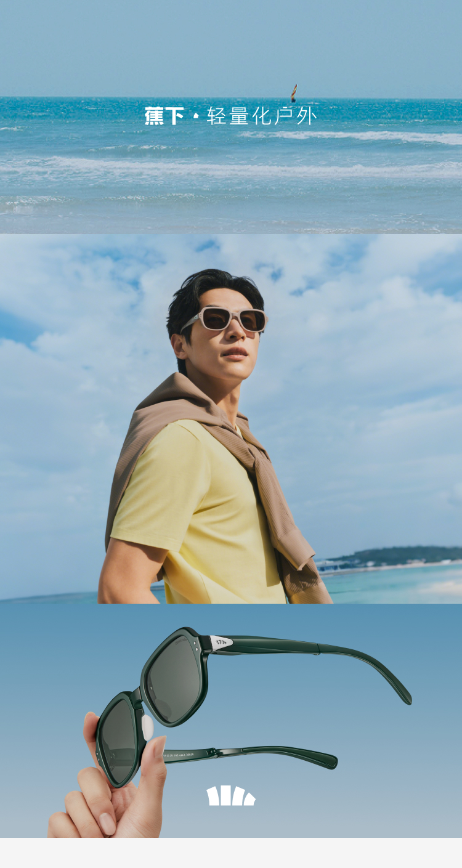Open the green sunglasses product image
Screen dimensions: 462x868
click(x=231, y=721)
